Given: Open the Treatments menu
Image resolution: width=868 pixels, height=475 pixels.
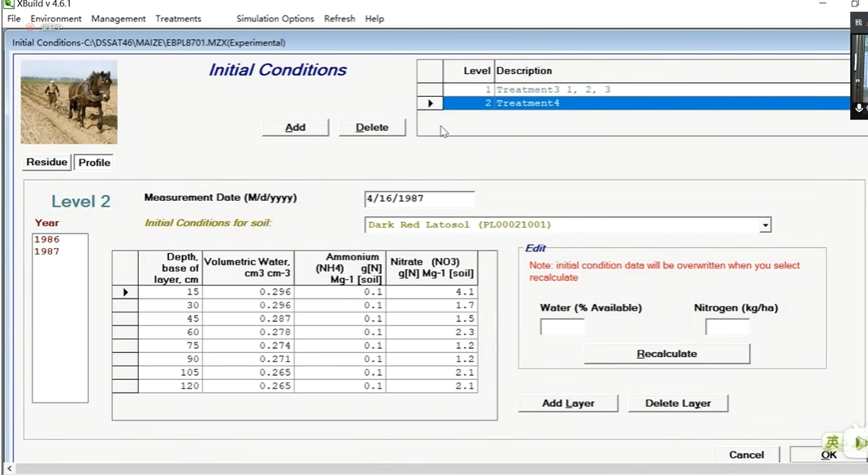Looking at the screenshot, I should [178, 19].
